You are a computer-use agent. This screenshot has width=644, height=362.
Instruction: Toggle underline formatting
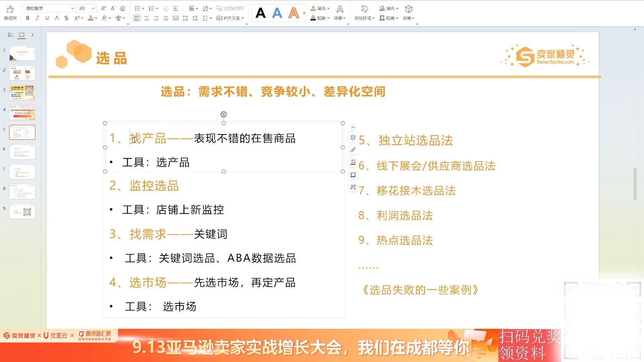[x=47, y=18]
